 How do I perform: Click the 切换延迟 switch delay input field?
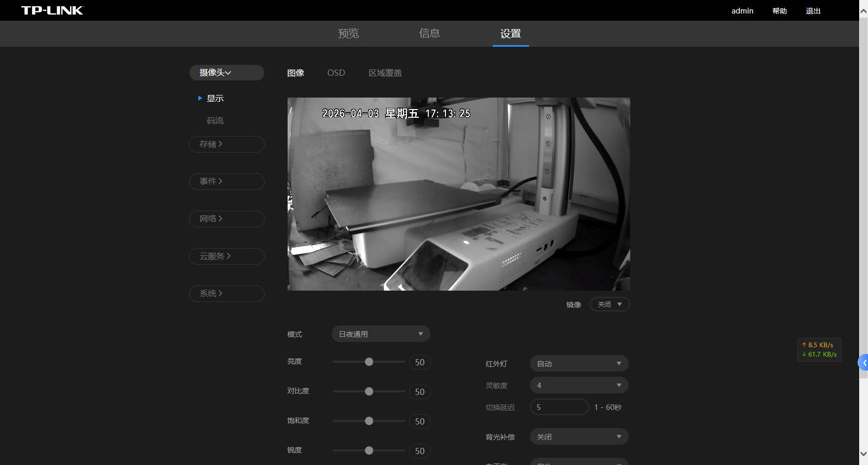tap(559, 407)
